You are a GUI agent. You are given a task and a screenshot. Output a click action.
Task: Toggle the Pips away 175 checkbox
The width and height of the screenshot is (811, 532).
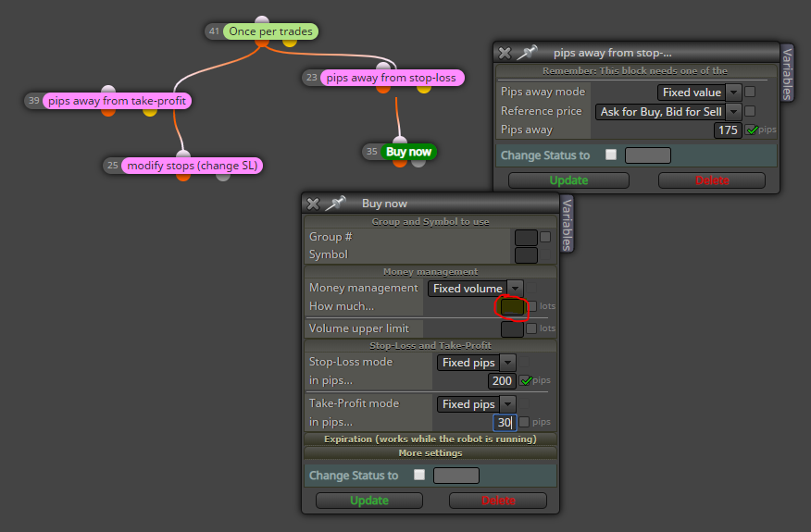coord(752,130)
